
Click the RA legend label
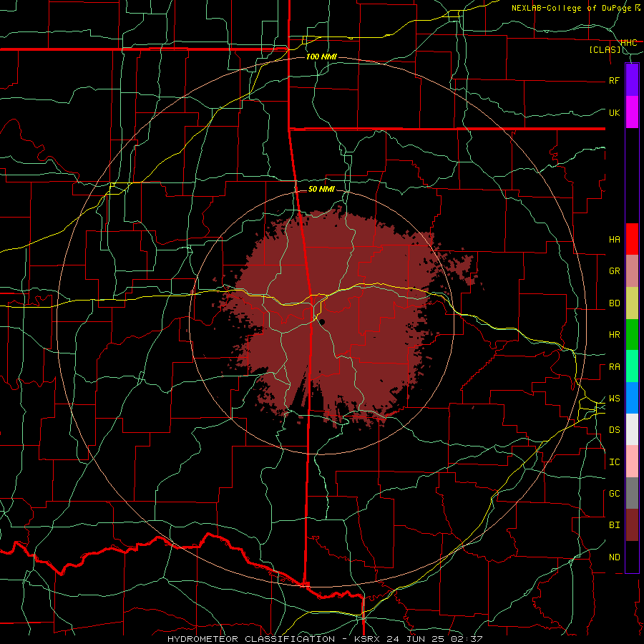click(x=614, y=367)
